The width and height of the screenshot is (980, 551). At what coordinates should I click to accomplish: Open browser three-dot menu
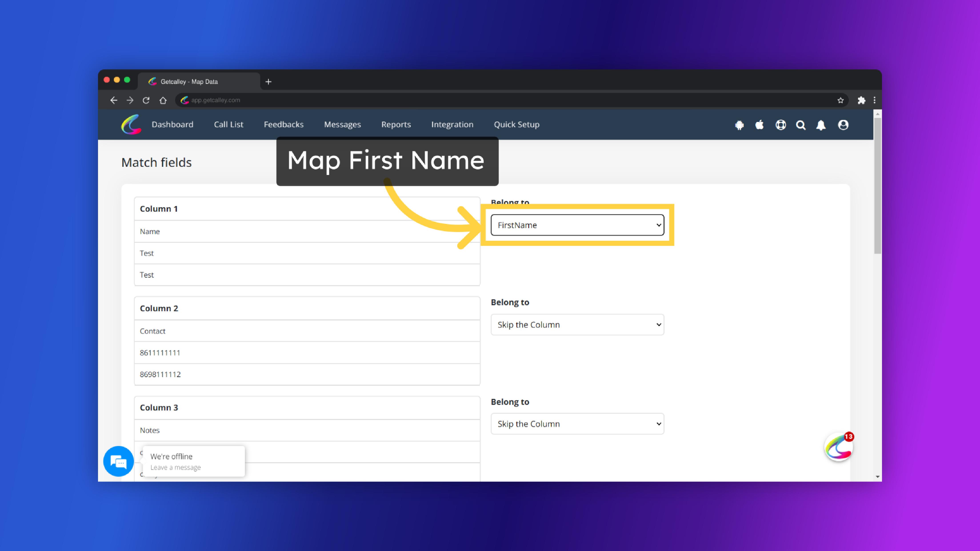pyautogui.click(x=874, y=100)
